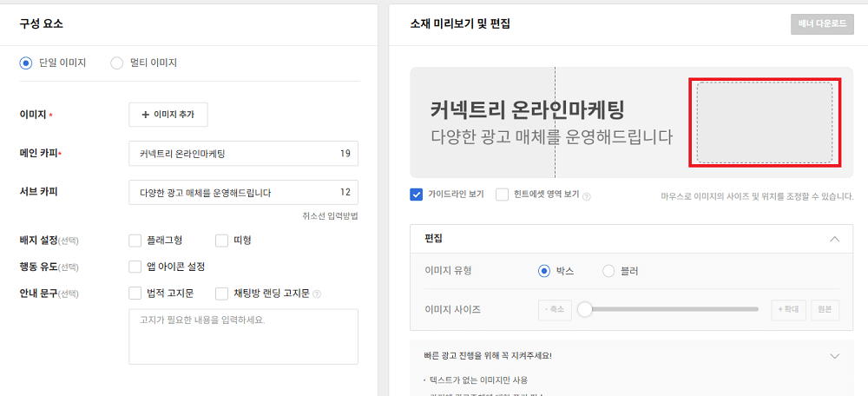Select the 멀티 이미지 radio button
The image size is (868, 396).
point(117,63)
